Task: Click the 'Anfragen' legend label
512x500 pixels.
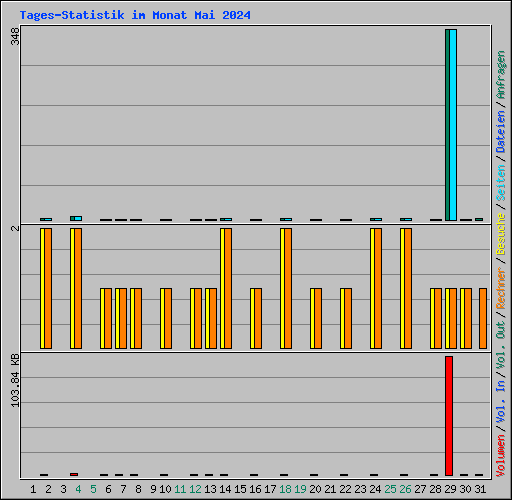Action: click(x=501, y=74)
